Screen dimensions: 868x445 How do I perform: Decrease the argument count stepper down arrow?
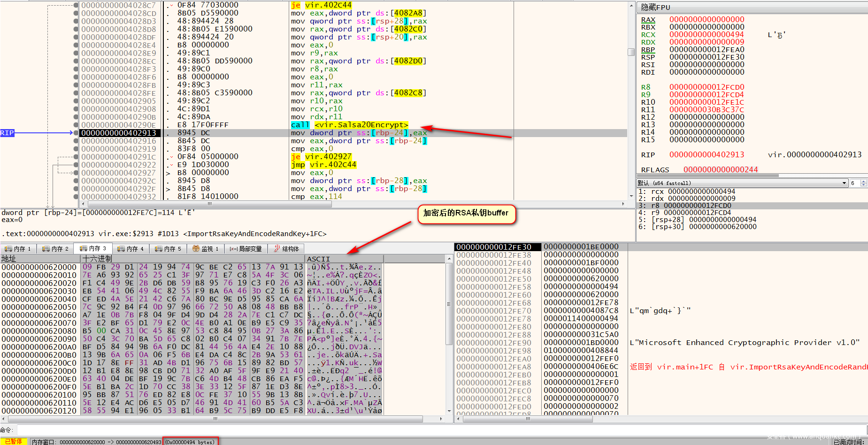pos(863,185)
